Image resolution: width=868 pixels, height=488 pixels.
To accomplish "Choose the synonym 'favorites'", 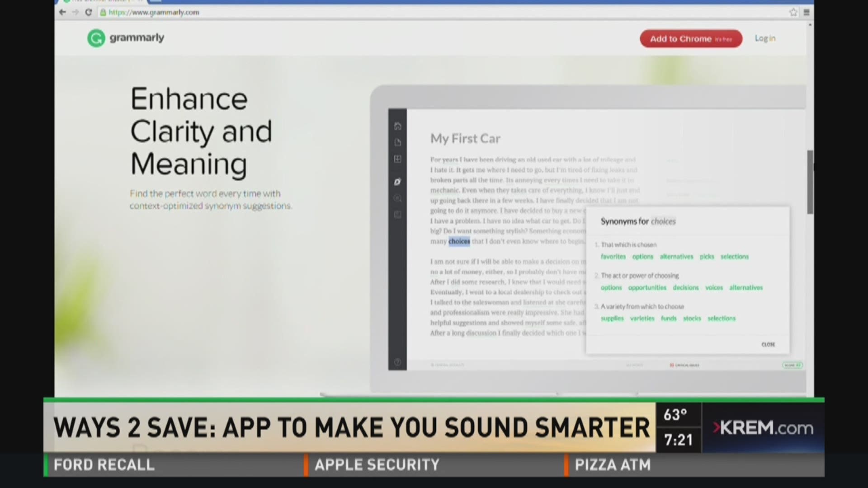I will coord(613,257).
